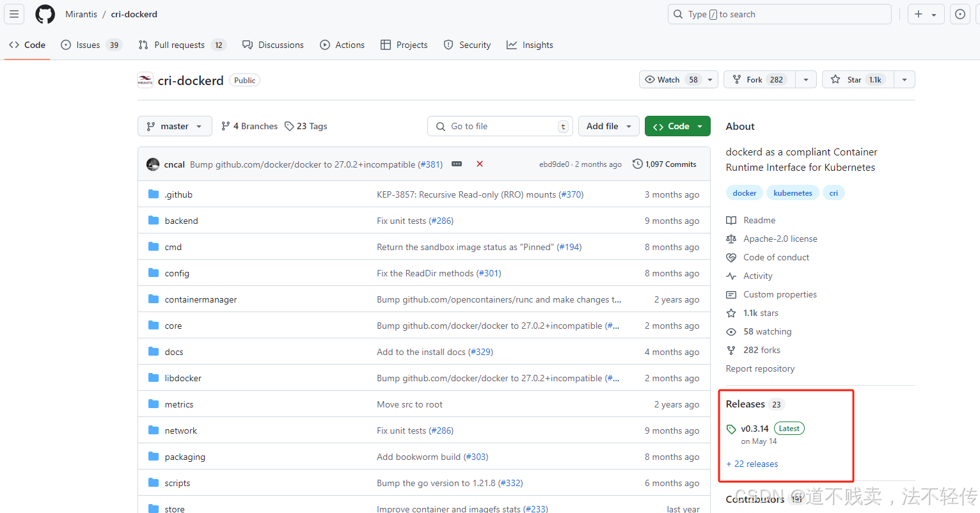Click the GitHub Octocat logo
The height and width of the screenshot is (513, 980).
click(x=45, y=14)
